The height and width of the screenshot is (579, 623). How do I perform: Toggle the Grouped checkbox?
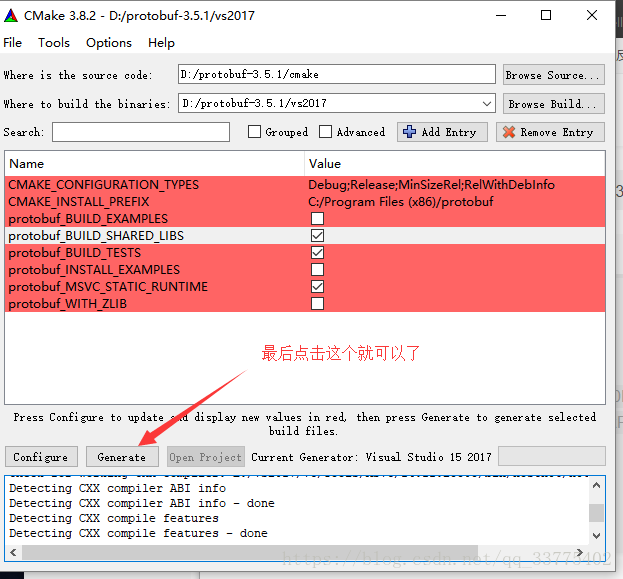tap(254, 132)
